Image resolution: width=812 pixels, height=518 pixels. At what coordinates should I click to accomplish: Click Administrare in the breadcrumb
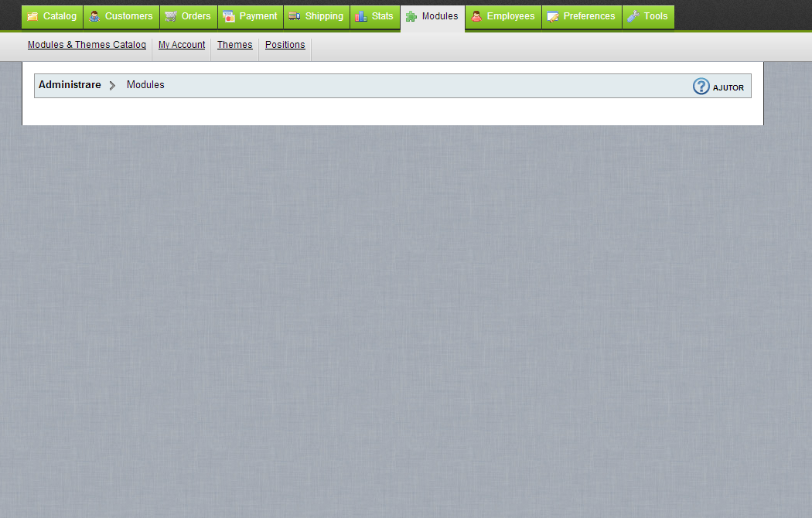click(70, 85)
